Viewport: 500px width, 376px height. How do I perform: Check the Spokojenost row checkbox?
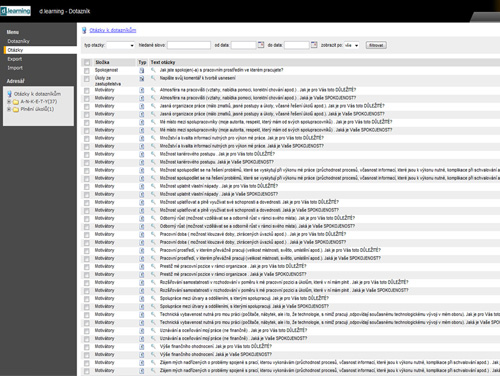click(x=87, y=71)
